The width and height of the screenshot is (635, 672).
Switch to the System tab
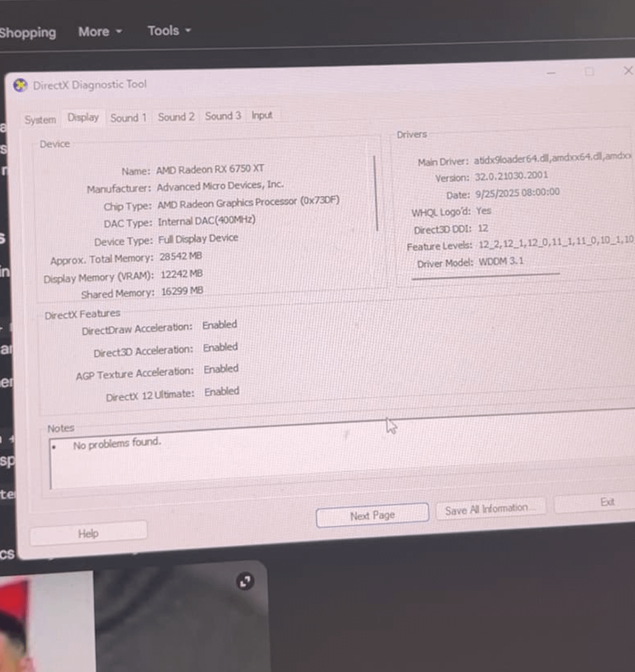[40, 120]
